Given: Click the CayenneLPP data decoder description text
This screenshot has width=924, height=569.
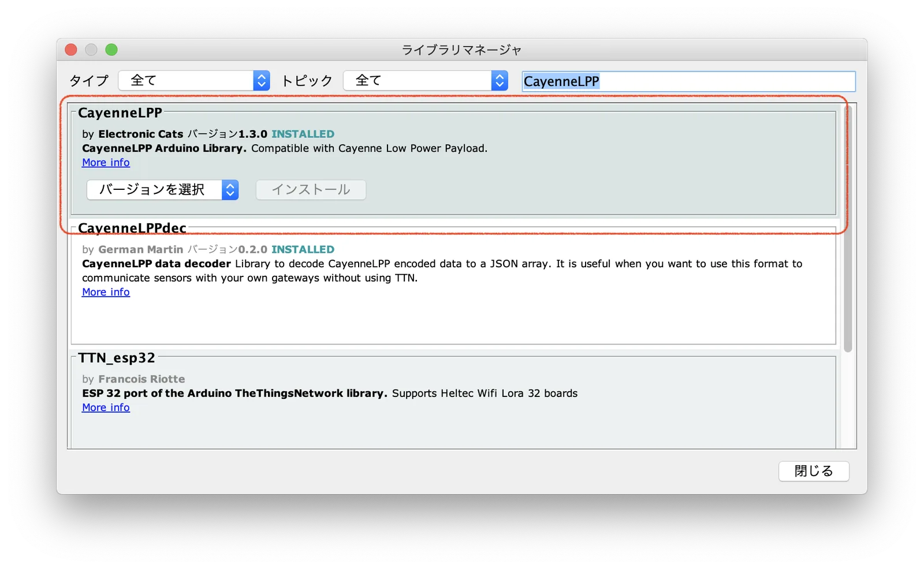Looking at the screenshot, I should click(442, 271).
